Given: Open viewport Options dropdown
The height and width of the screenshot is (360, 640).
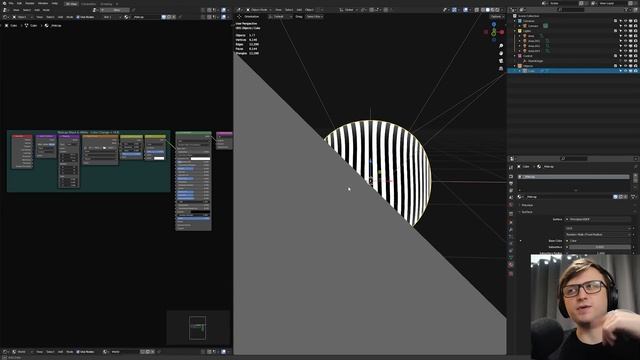Looking at the screenshot, I should (x=497, y=17).
